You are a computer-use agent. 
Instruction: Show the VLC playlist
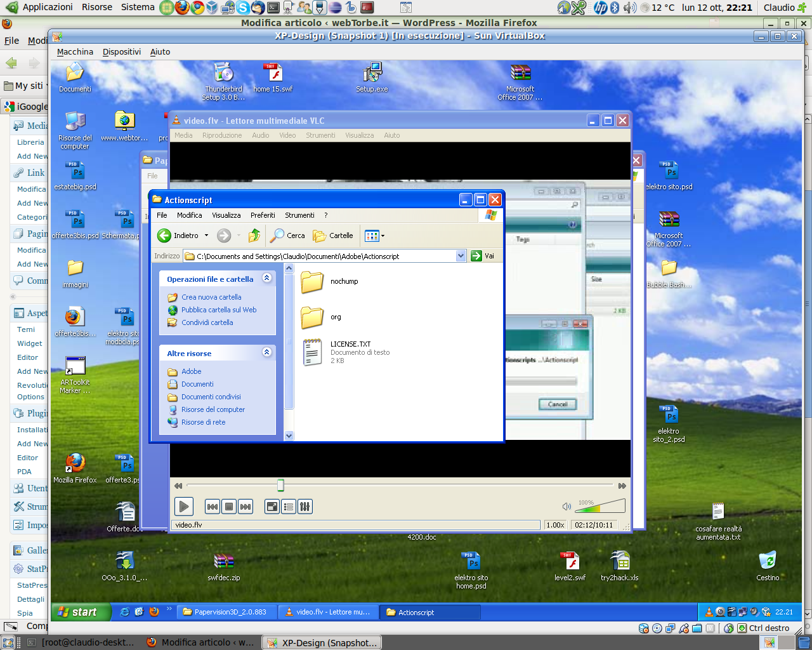(x=289, y=507)
